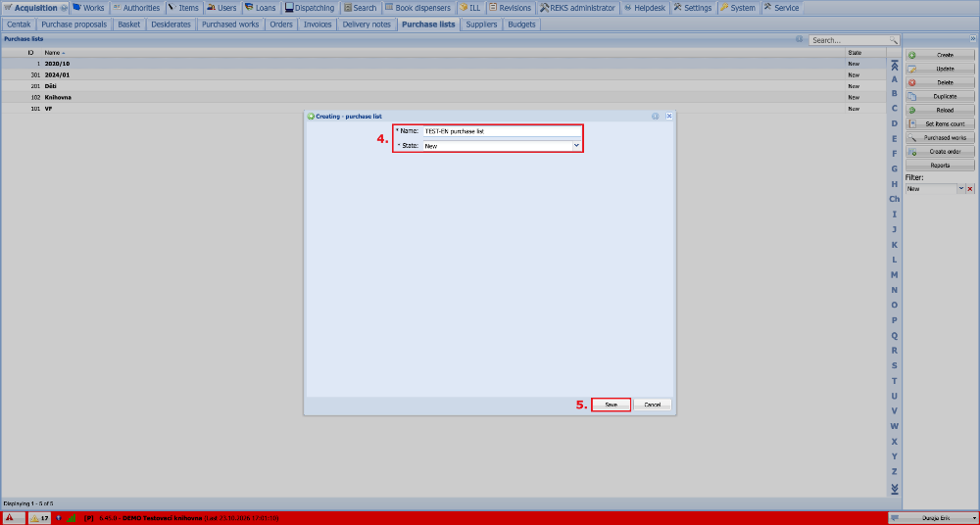Switch to the Invoices tab
Viewport: 980px width, 525px height.
pos(318,24)
